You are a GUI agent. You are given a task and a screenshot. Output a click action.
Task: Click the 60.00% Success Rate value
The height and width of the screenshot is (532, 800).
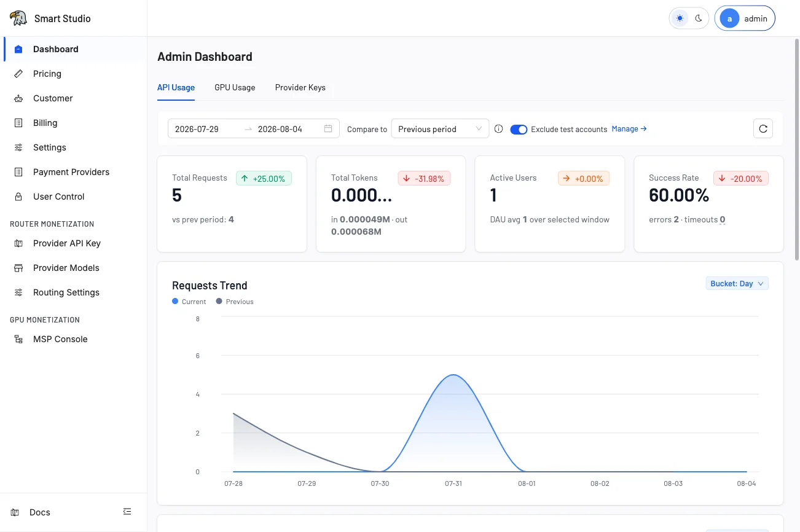[679, 195]
